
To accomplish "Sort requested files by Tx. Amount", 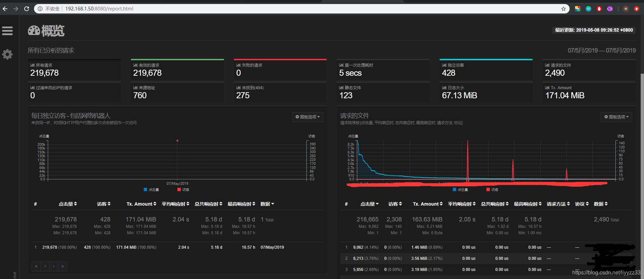I will click(x=428, y=204).
